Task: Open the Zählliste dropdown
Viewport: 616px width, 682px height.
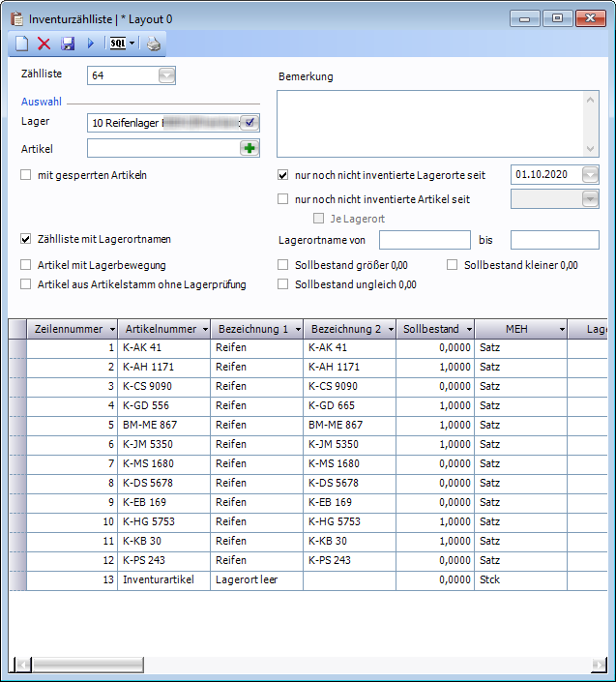Action: coord(166,76)
